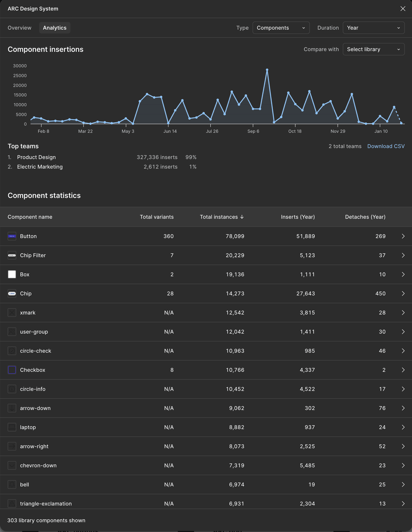Click the Box component white thumbnail
412x532 pixels.
point(12,274)
